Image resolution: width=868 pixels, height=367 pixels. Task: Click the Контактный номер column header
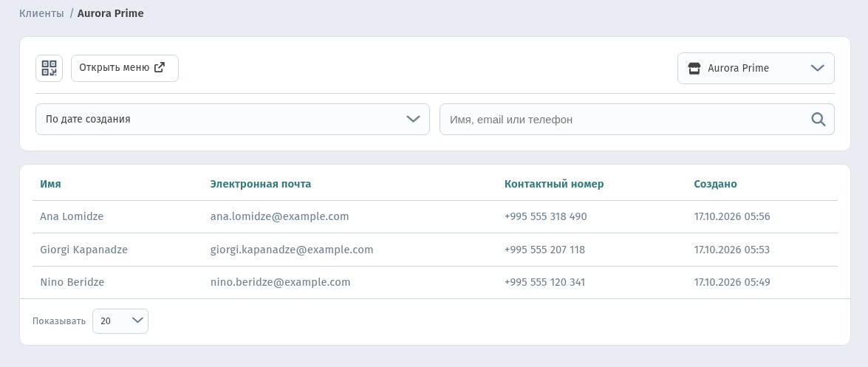[553, 184]
